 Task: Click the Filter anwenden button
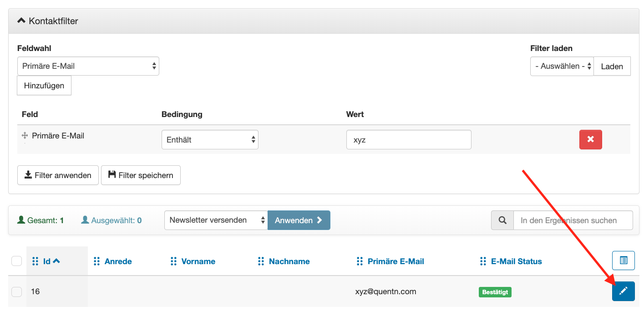click(x=58, y=175)
